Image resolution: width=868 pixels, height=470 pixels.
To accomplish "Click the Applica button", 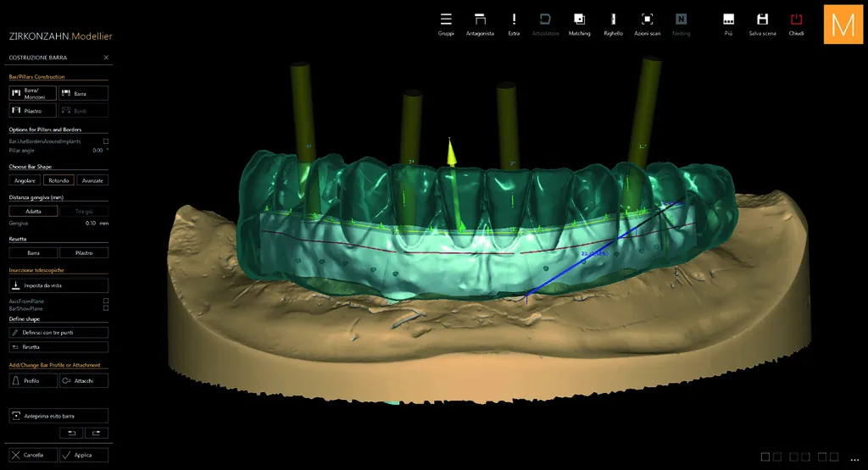I will (x=84, y=455).
